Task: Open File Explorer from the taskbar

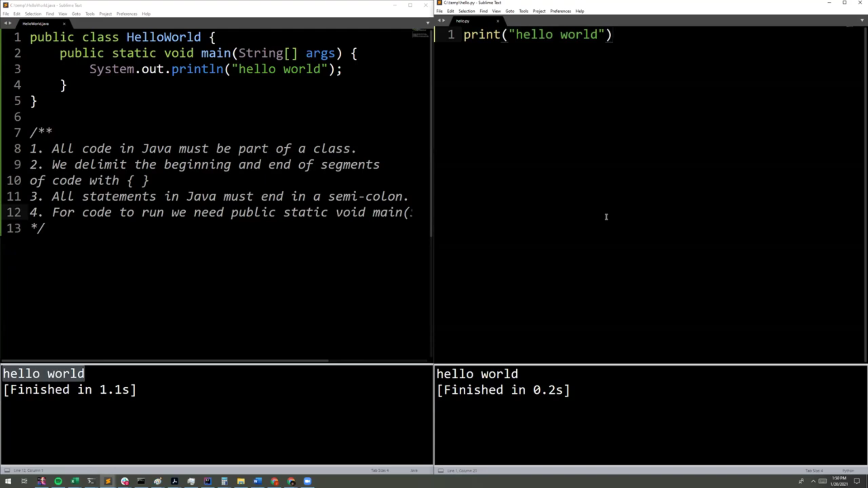Action: coord(241,481)
